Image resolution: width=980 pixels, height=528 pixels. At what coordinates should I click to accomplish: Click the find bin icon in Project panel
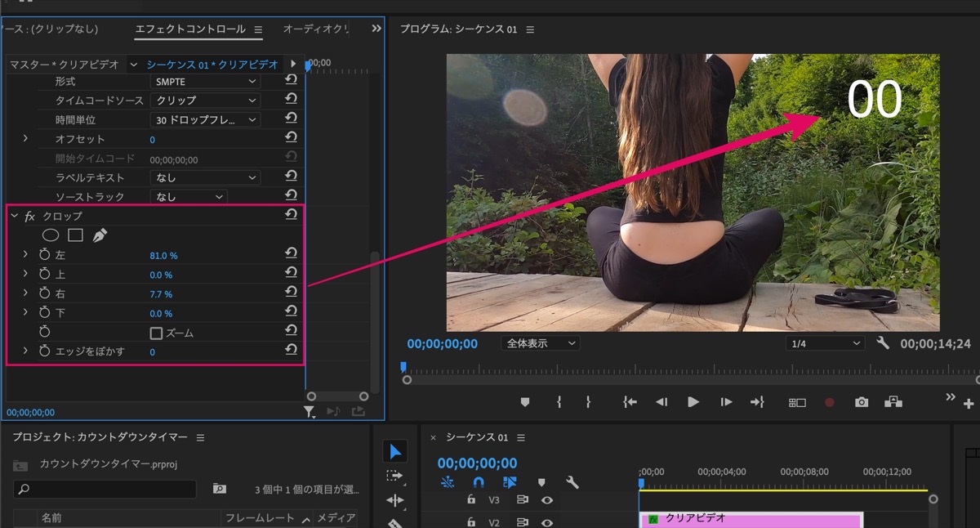(220, 489)
